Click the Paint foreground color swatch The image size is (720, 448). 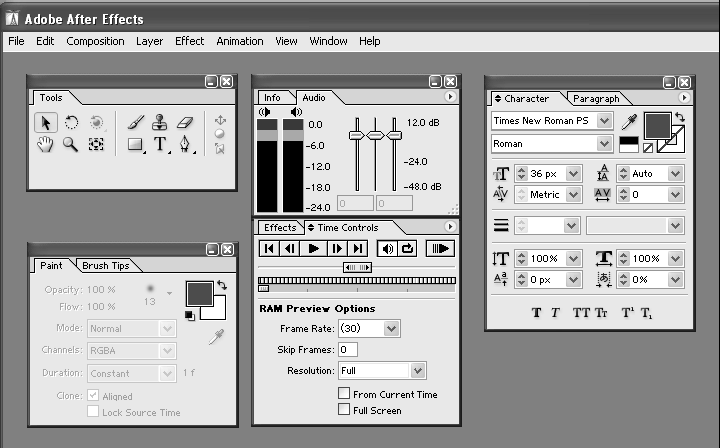click(x=199, y=294)
